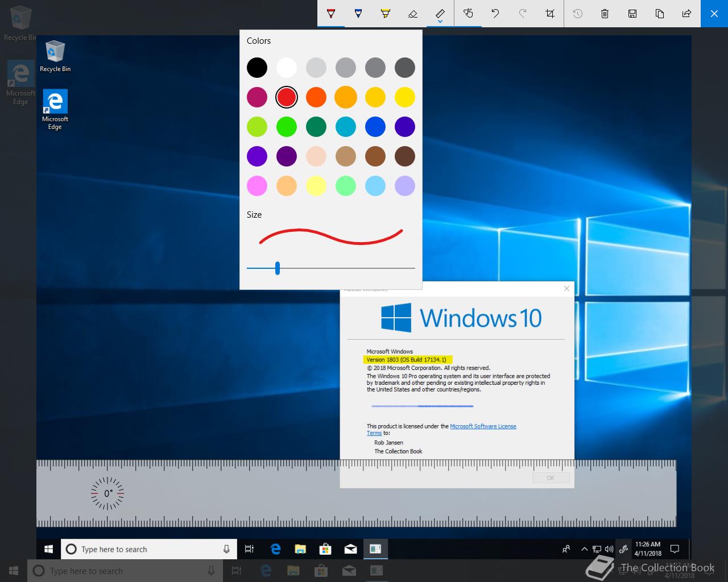
Task: Pick the lime green swatch
Action: click(257, 127)
